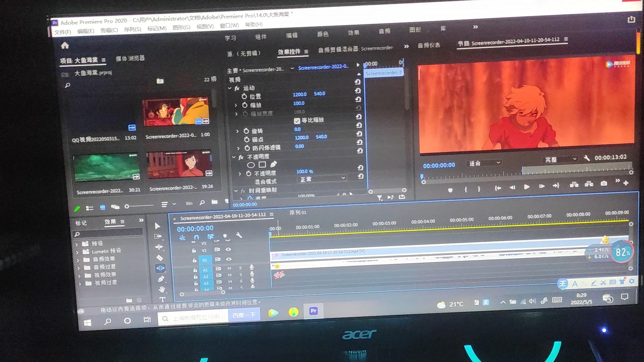Toggle the 等比缩放 checkbox
The image size is (644, 362).
pyautogui.click(x=297, y=121)
